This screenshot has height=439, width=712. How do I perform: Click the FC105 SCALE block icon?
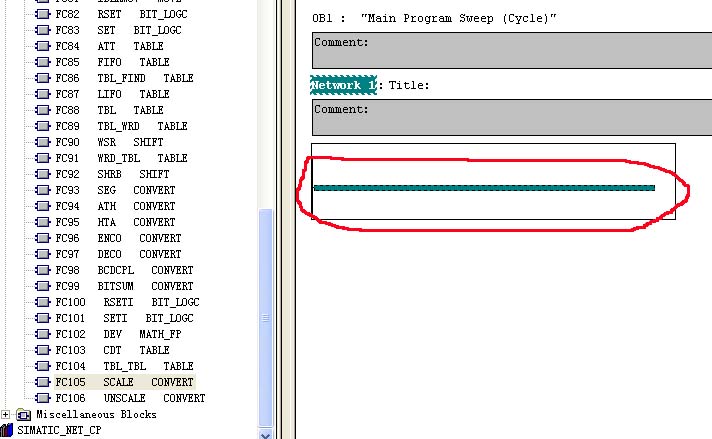(42, 382)
